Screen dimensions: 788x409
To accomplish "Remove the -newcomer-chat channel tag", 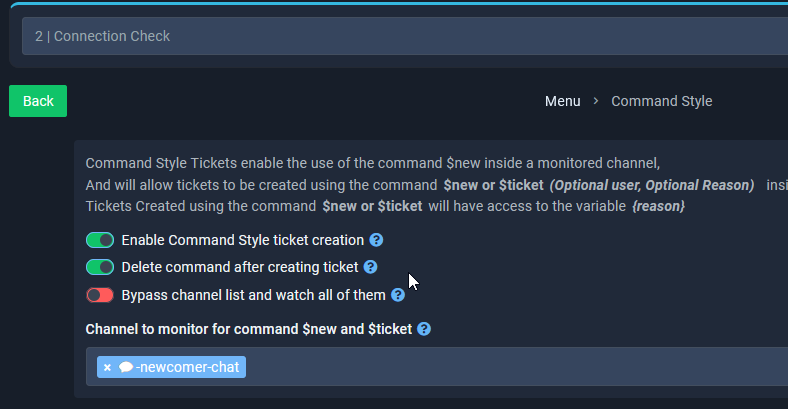I will (x=107, y=367).
